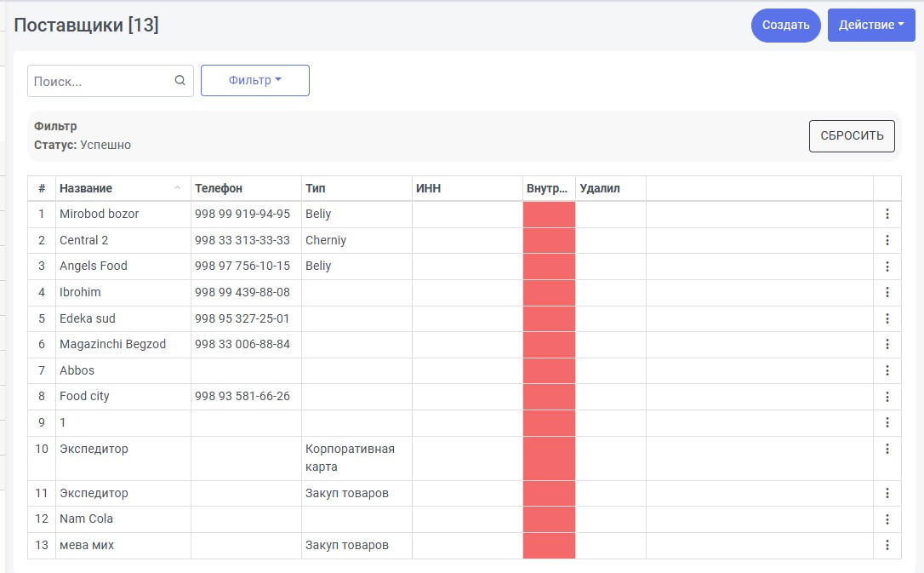Click the Статус: Успешно filter label
This screenshot has height=573, width=924.
83,145
